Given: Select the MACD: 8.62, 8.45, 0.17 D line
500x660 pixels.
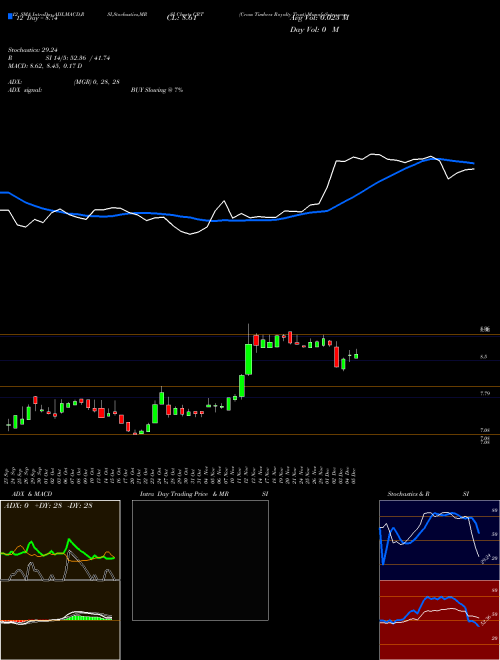Looking at the screenshot, I should (45, 66).
